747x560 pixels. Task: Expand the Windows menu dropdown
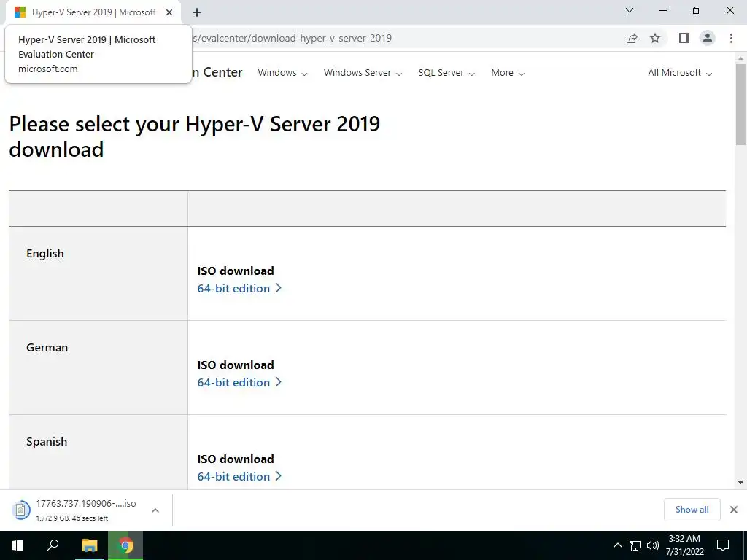pos(282,73)
